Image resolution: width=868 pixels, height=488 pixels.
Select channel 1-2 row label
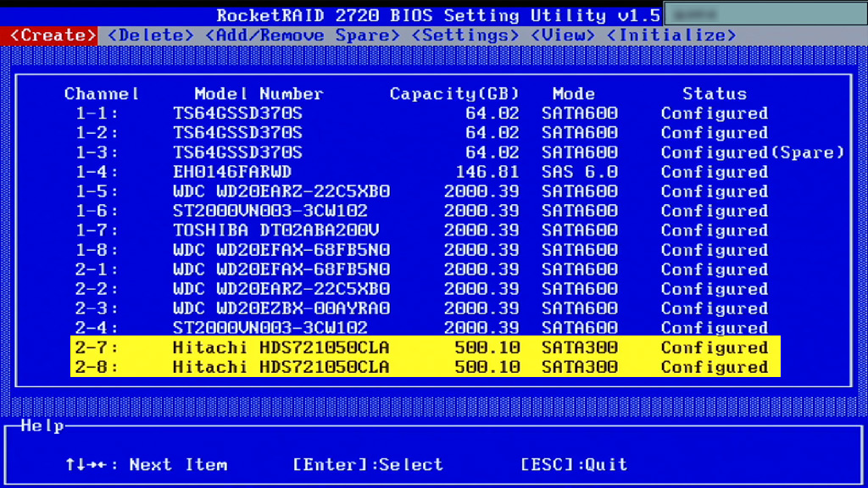97,133
